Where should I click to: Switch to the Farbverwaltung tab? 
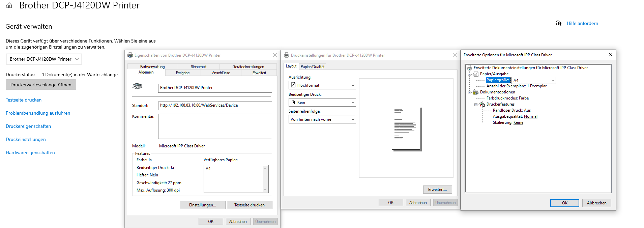click(x=152, y=67)
